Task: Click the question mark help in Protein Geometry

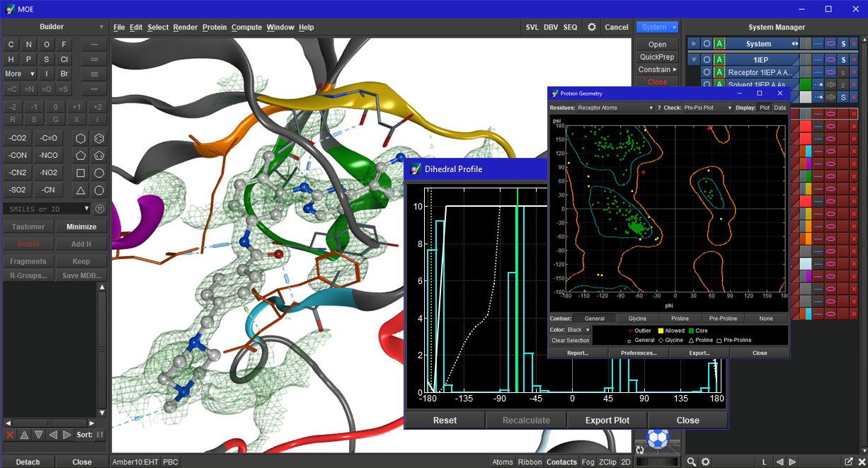Action: point(659,108)
